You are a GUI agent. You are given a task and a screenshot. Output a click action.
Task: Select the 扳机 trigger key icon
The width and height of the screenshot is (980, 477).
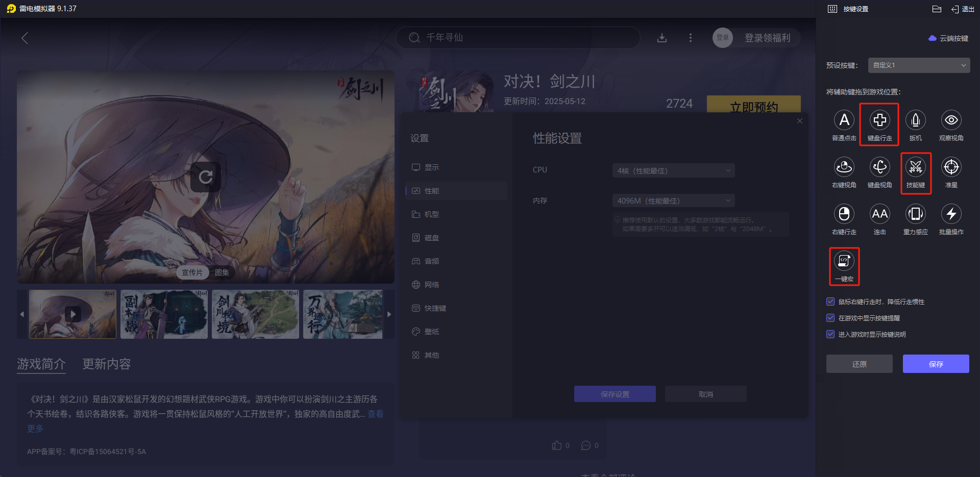tap(916, 120)
